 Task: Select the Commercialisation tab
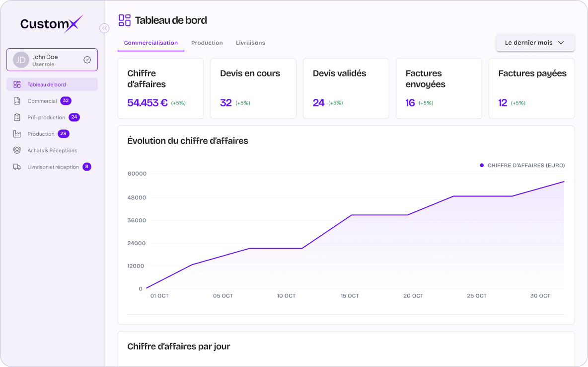tap(151, 43)
